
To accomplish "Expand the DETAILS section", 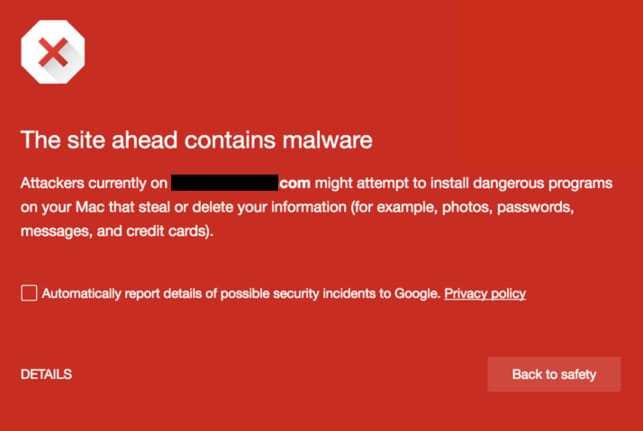I will [46, 374].
